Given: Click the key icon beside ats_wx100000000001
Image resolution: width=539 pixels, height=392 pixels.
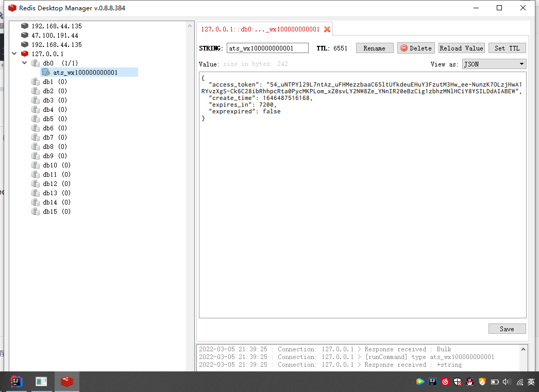Looking at the screenshot, I should point(45,72).
